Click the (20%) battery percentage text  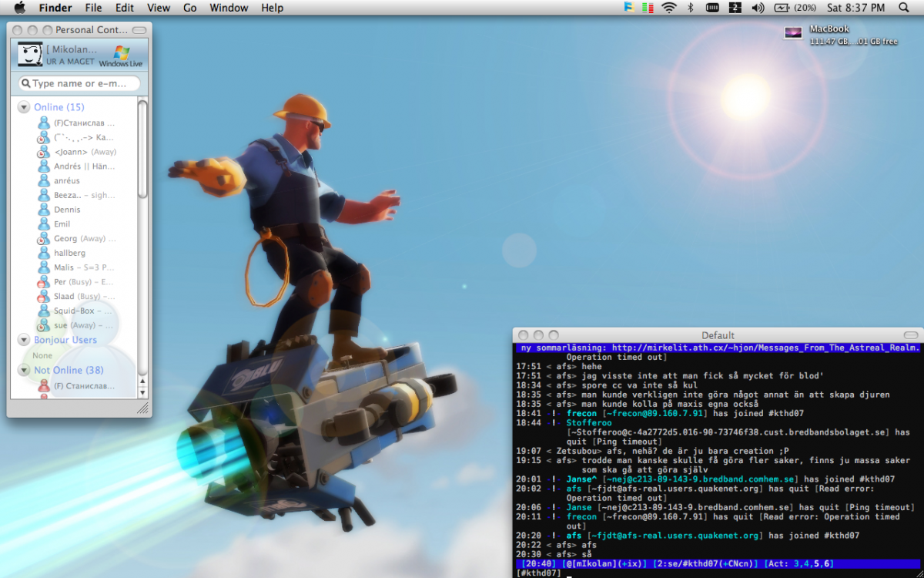pyautogui.click(x=805, y=8)
